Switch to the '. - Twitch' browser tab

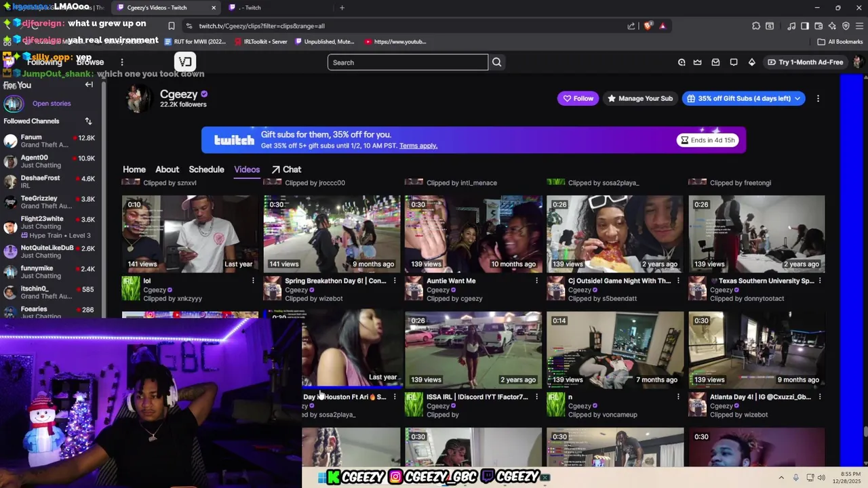[x=277, y=7]
